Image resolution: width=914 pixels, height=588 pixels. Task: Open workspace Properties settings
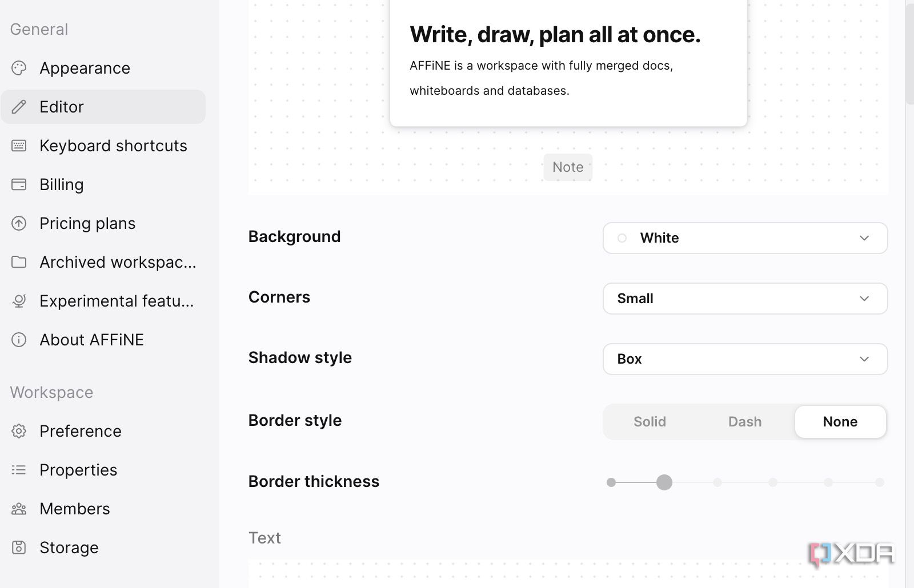pos(78,470)
